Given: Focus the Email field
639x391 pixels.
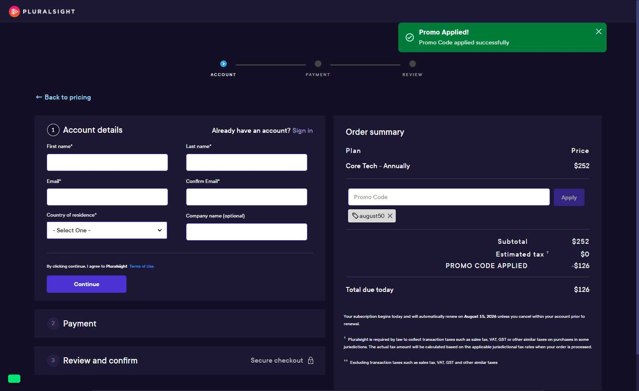Looking at the screenshot, I should [x=107, y=197].
